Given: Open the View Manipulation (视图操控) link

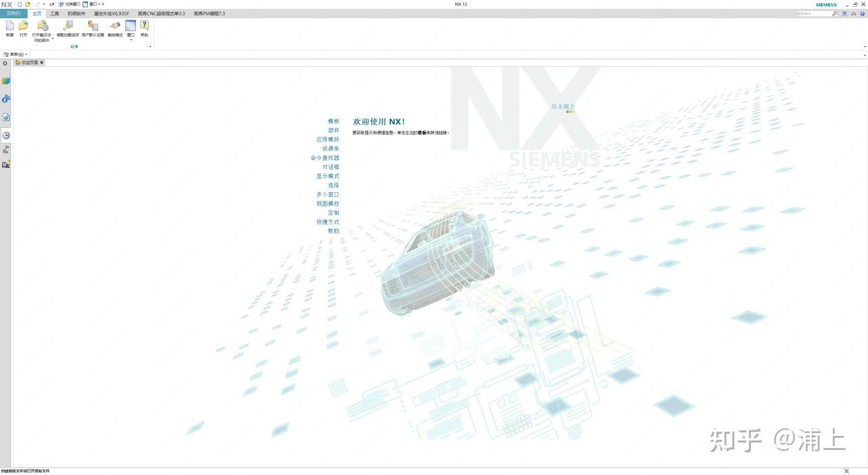Looking at the screenshot, I should pyautogui.click(x=328, y=204).
